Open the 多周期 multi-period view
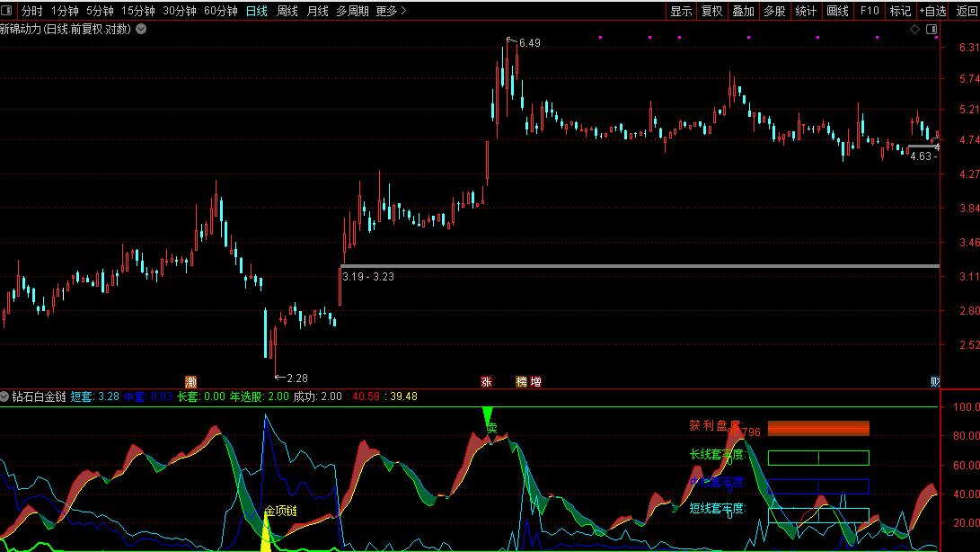The image size is (980, 552). (352, 11)
